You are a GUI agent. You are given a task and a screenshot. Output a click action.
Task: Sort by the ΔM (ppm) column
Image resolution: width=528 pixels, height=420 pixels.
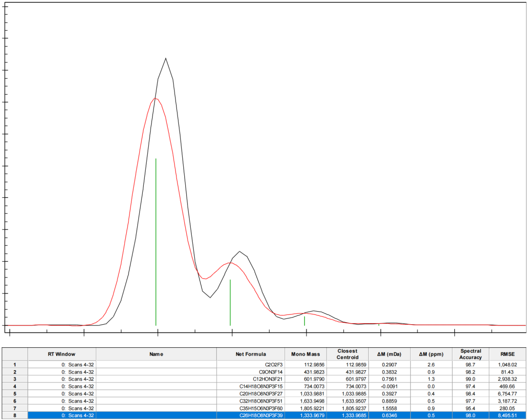click(x=430, y=354)
